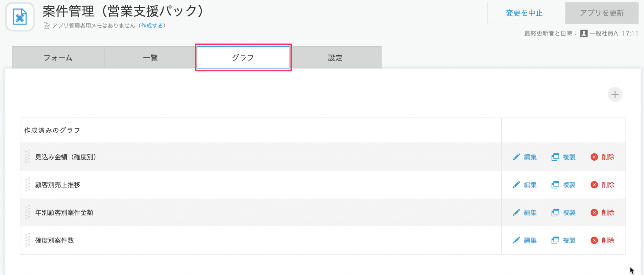Screen dimensions: 644x275
Task: Click 複製 link for 確度別案件数
Action: click(569, 240)
